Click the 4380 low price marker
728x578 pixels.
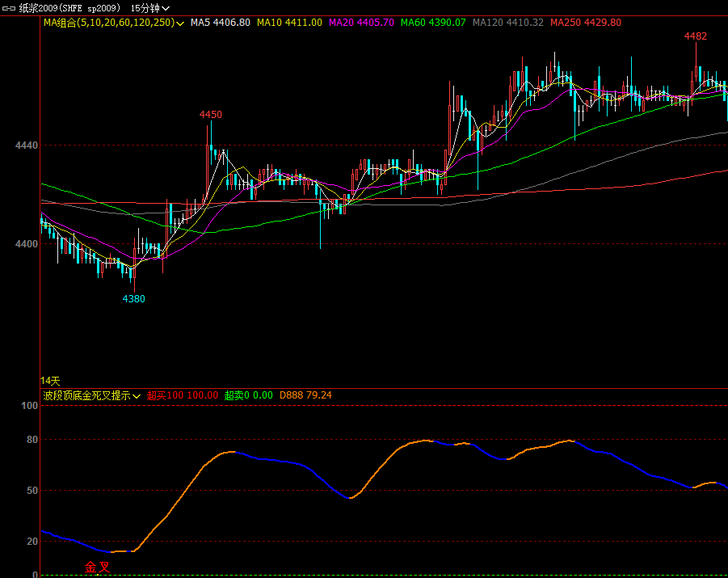[x=133, y=299]
